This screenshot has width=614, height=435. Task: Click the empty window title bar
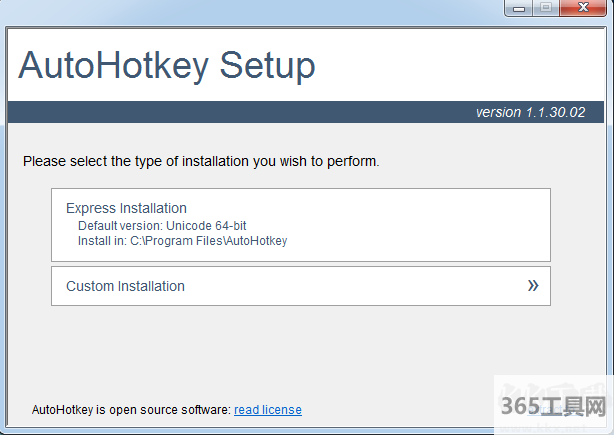250,9
